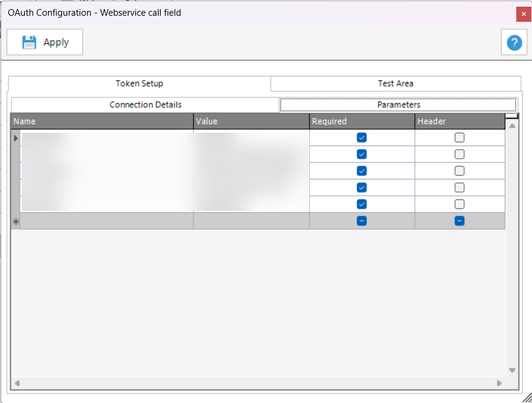Check Header checkbox in fourth row
The image size is (532, 403).
460,187
